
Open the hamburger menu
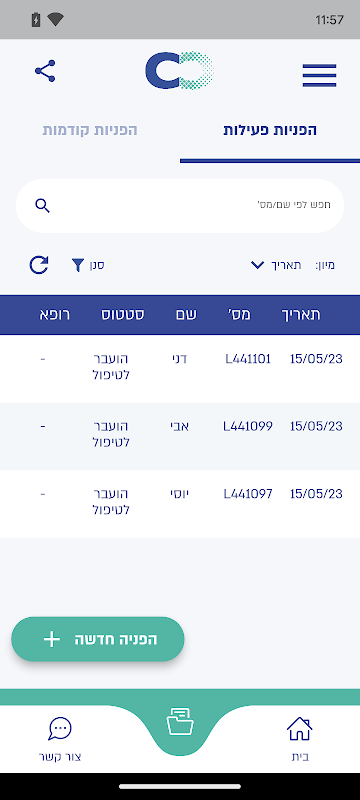319,75
